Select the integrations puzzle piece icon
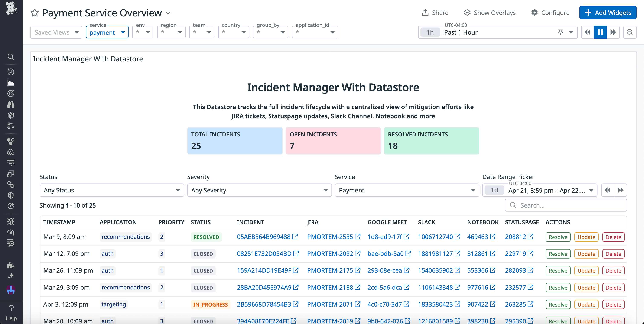644x324 pixels. click(x=11, y=265)
